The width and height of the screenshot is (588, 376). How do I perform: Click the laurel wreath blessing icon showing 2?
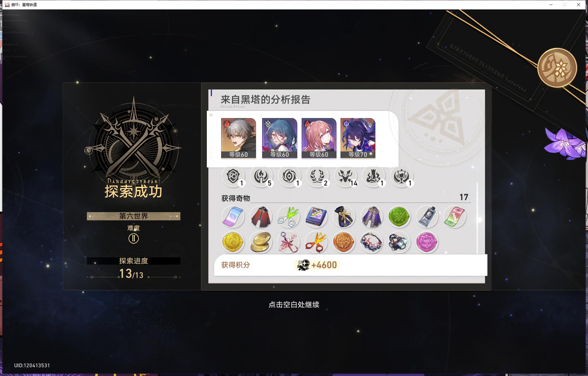click(317, 176)
